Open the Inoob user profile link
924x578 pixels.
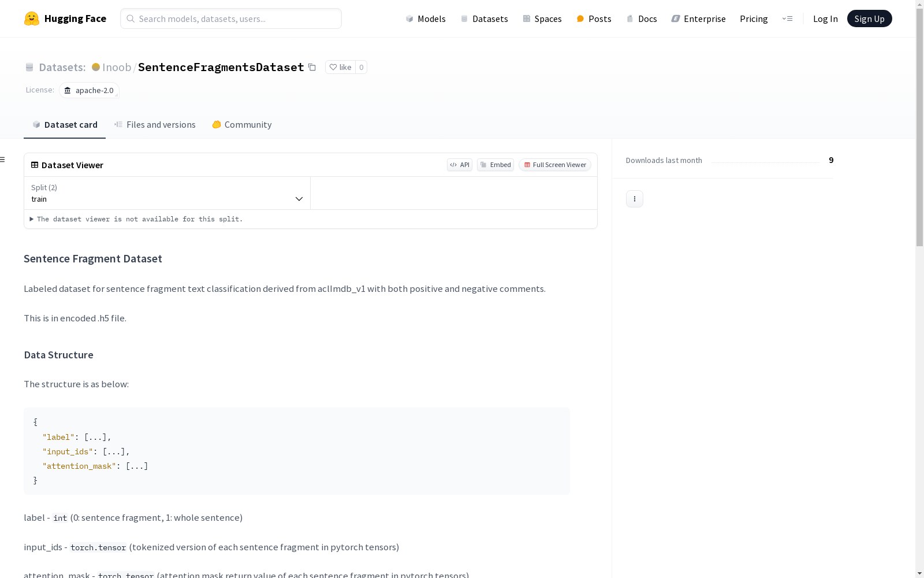click(117, 67)
